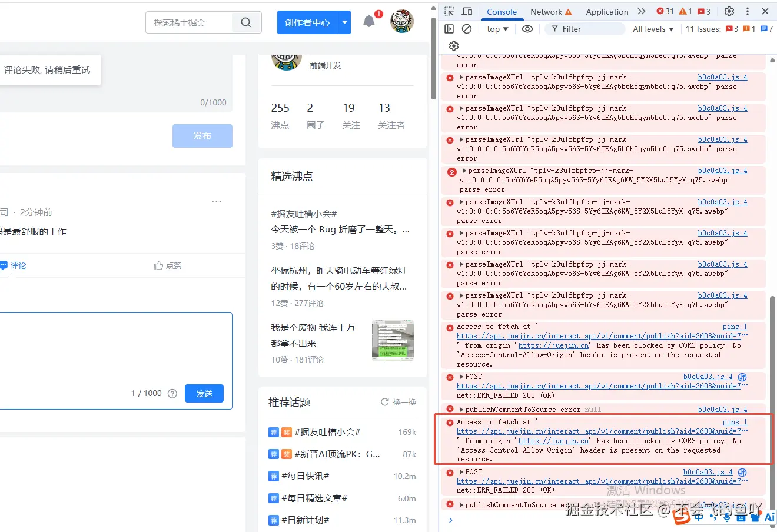Open the user avatar menu in header
The width and height of the screenshot is (777, 532).
(402, 21)
